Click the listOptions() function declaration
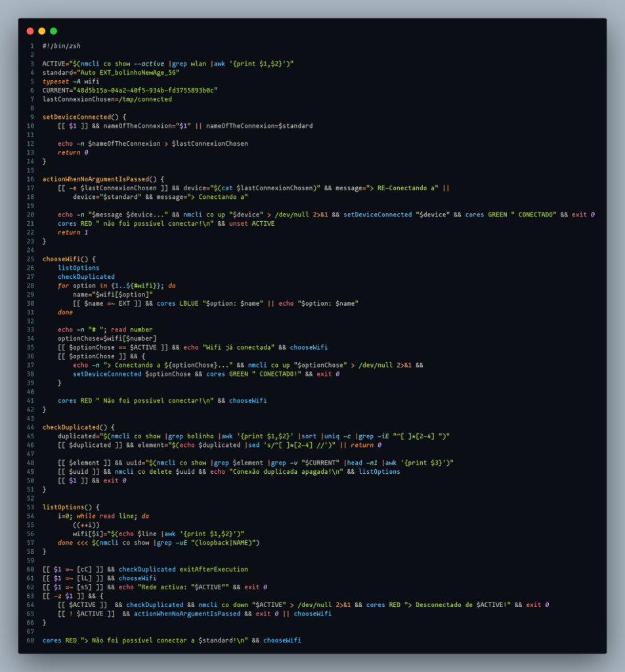 coord(71,507)
